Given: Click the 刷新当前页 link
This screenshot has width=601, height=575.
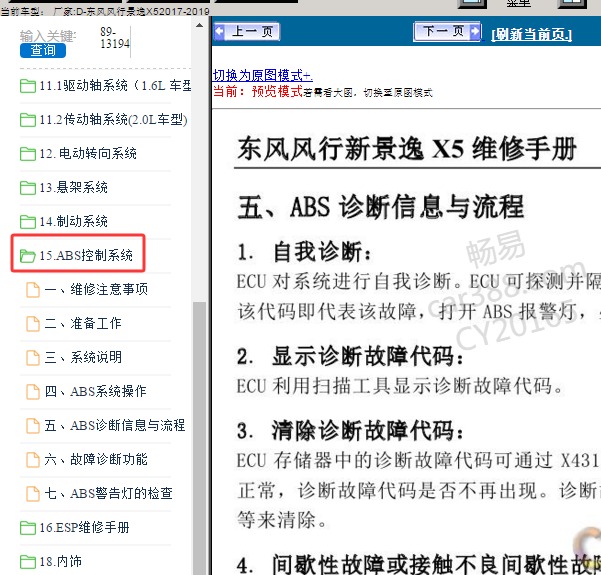Looking at the screenshot, I should pos(531,35).
